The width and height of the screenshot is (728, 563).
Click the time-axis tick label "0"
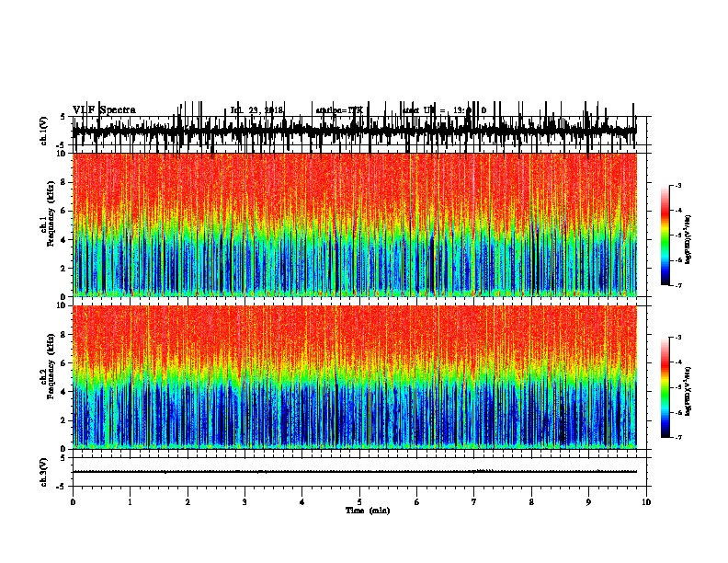coord(73,502)
